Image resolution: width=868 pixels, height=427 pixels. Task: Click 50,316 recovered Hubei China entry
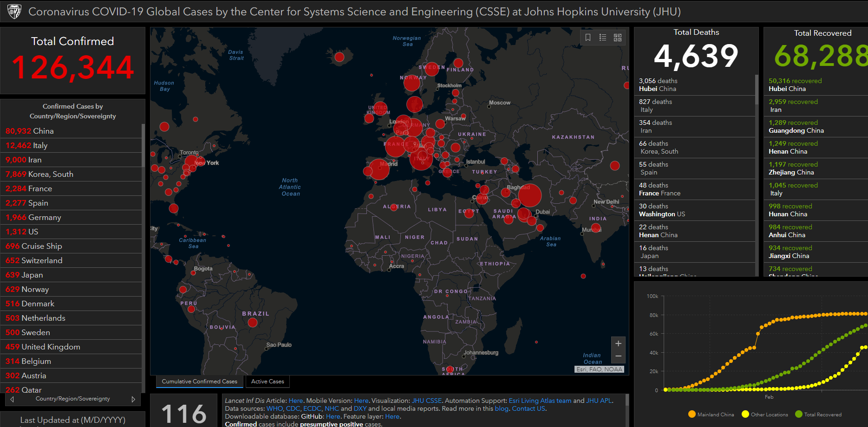tap(816, 85)
